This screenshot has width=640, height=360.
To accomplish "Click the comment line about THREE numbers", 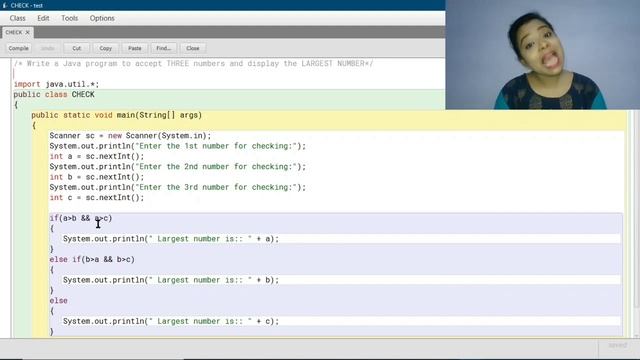I will pyautogui.click(x=193, y=64).
